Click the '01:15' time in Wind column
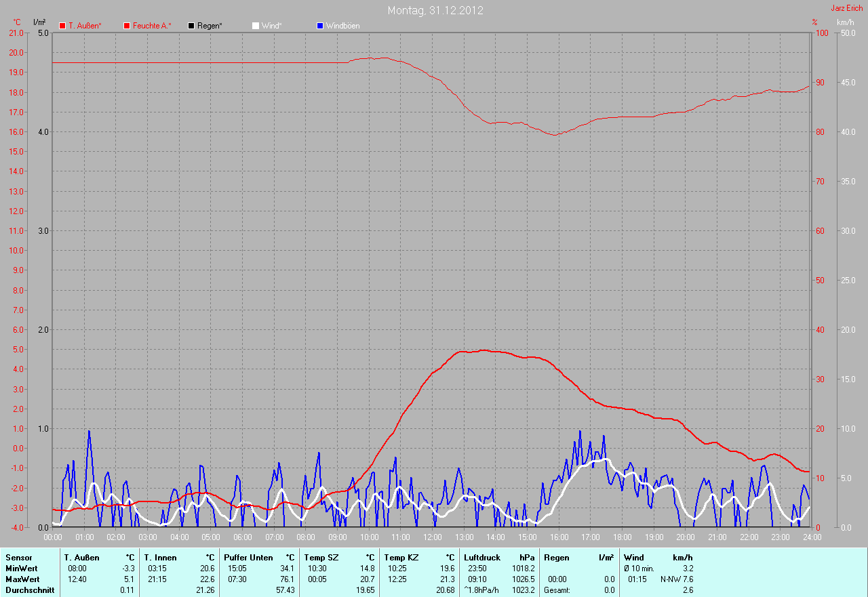This screenshot has width=868, height=597. click(637, 579)
